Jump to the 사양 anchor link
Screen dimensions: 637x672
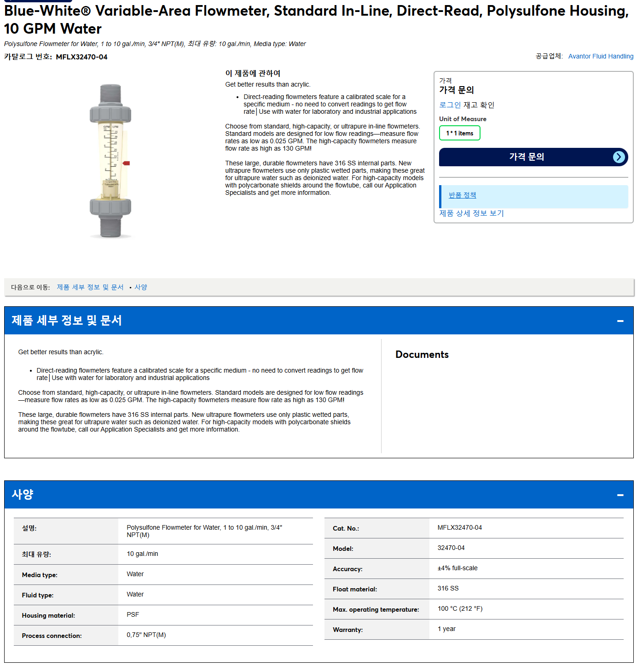pos(141,287)
